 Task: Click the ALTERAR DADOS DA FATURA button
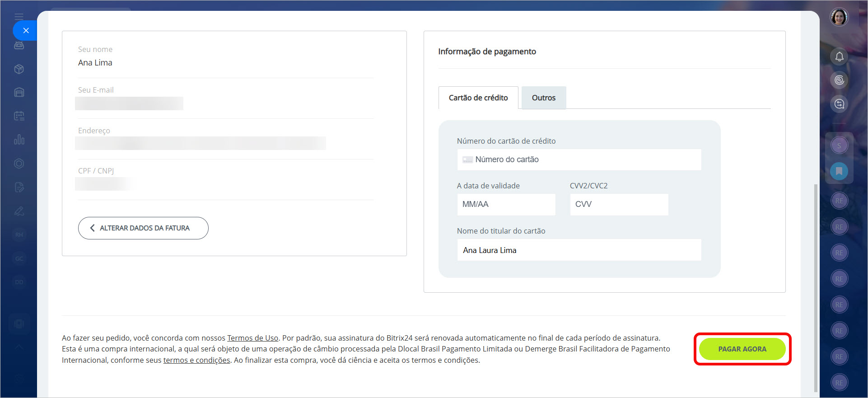pos(143,228)
